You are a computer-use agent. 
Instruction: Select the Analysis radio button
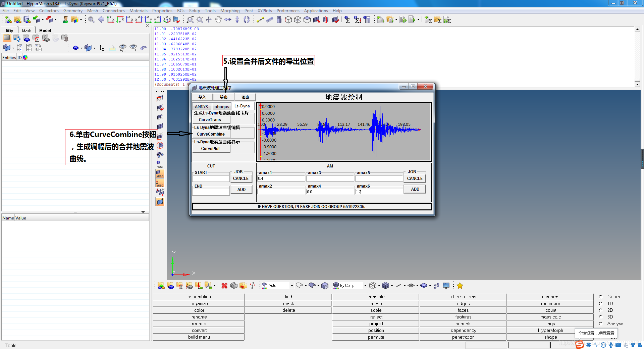601,323
